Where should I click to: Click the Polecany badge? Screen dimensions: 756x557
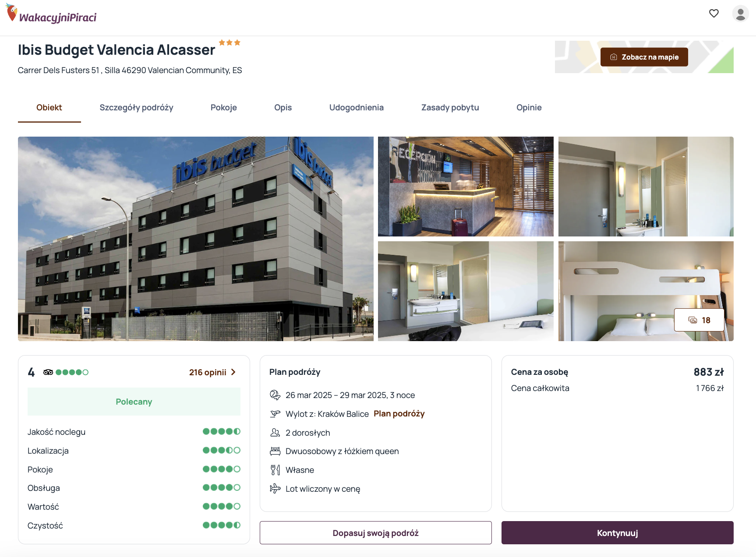pos(134,402)
